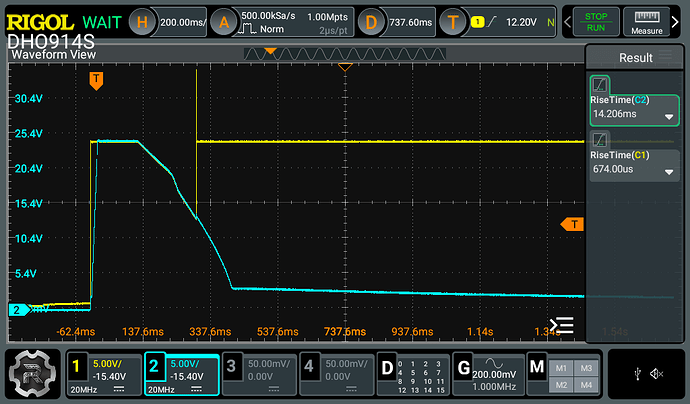Viewport: 690px width, 404px height.
Task: Open the digital channels D panel
Action: click(x=385, y=364)
